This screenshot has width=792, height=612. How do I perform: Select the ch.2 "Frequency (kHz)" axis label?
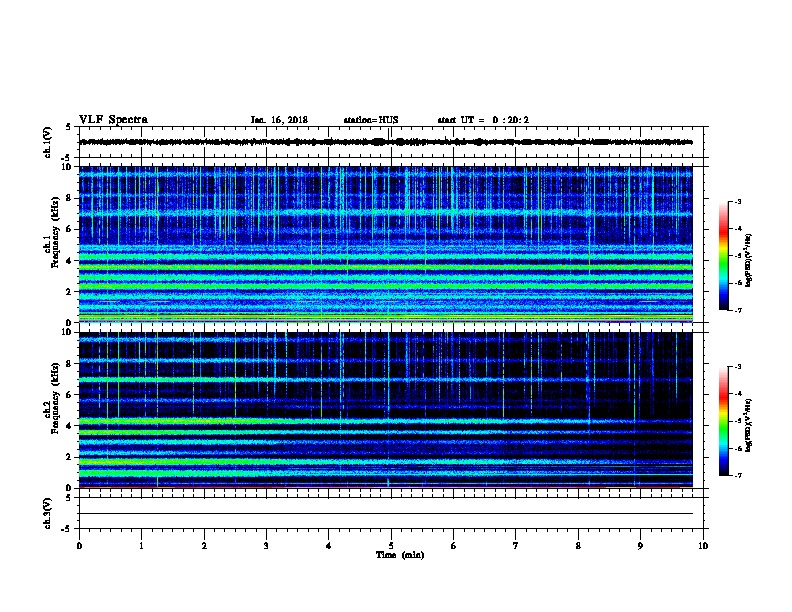tap(55, 398)
